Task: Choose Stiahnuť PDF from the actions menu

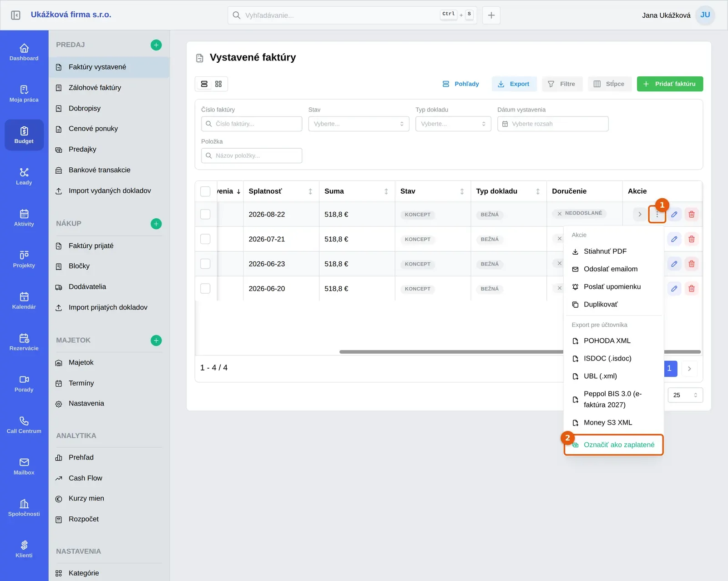Action: coord(613,251)
